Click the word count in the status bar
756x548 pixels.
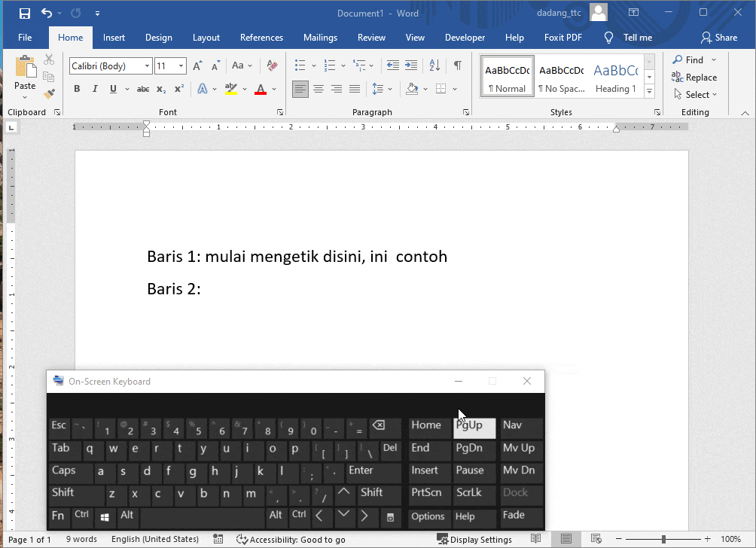pos(81,539)
